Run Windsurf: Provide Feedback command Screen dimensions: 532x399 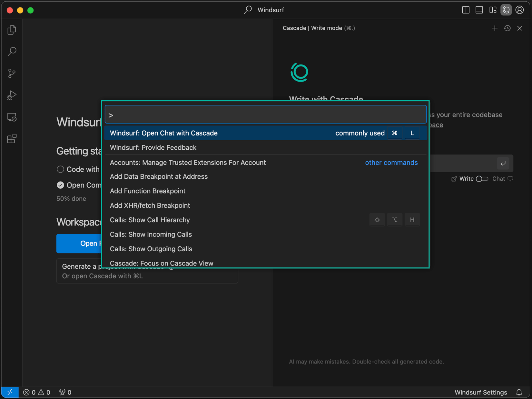click(x=266, y=147)
